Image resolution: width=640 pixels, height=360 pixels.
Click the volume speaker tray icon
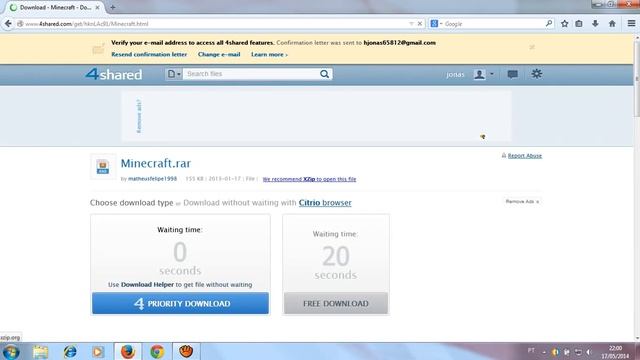coord(589,352)
